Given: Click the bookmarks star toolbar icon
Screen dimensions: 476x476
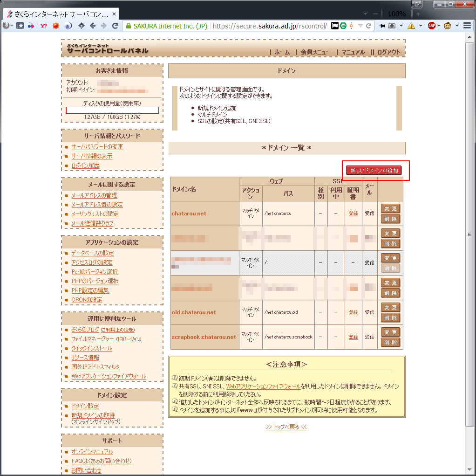Looking at the screenshot, I should point(20,26).
